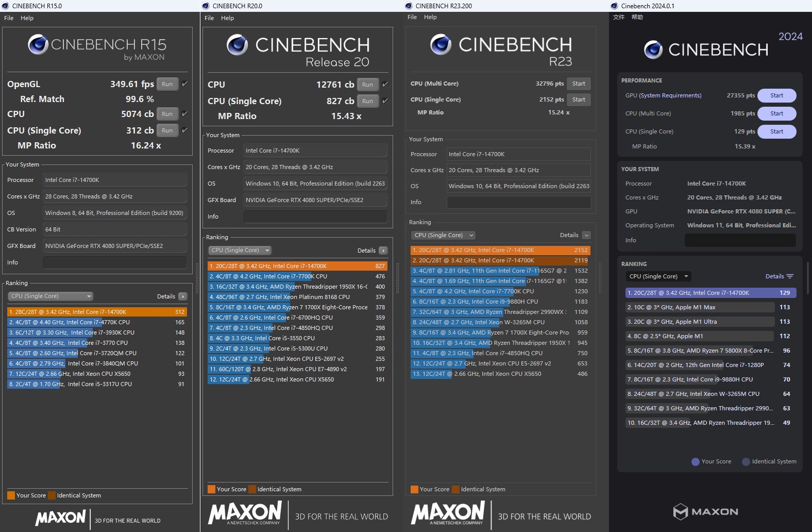
Task: Click the MAXON logo in R15 footer
Action: [x=61, y=518]
